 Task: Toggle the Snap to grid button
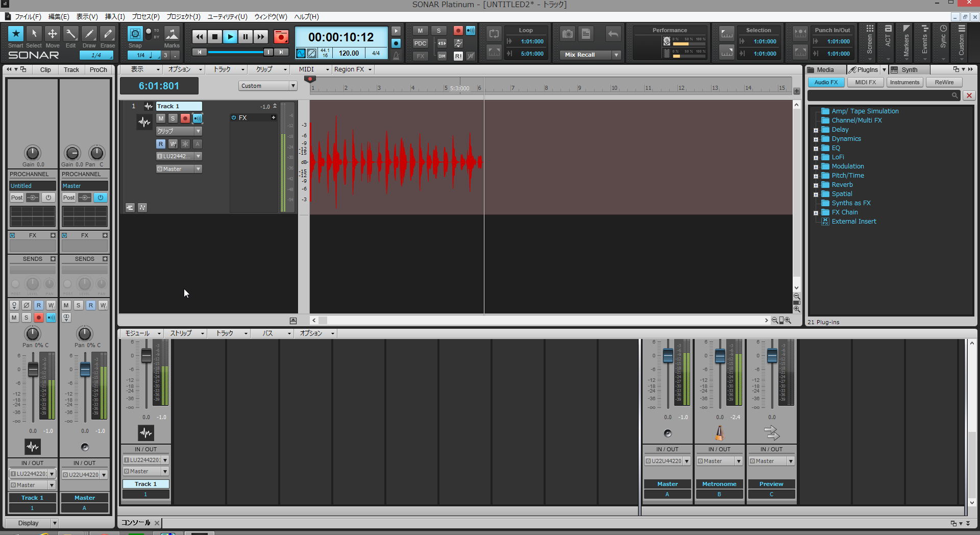coord(135,34)
